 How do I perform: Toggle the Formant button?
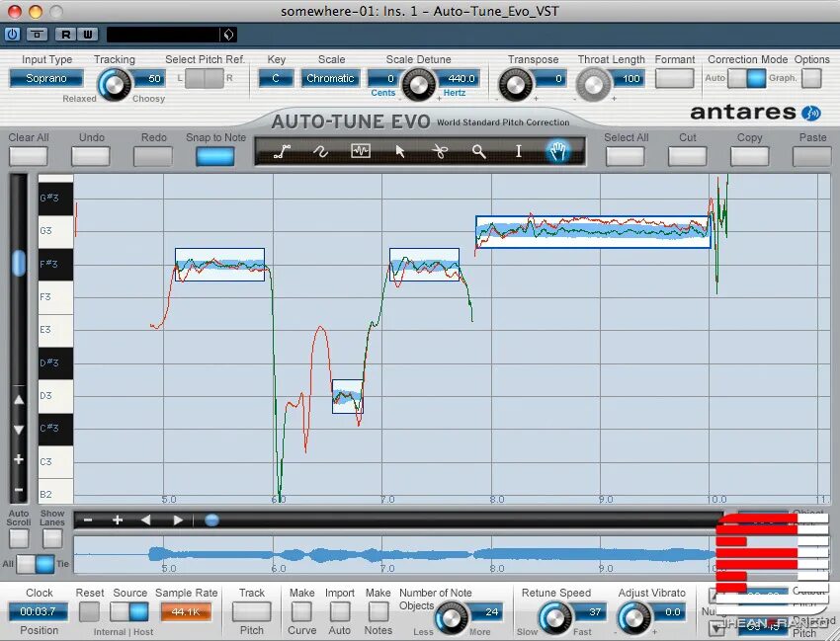pos(674,79)
